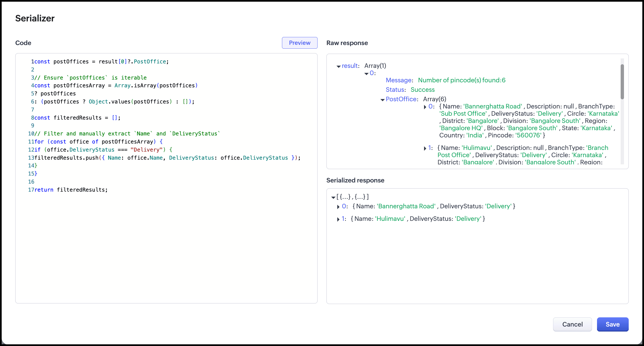Expand serialized item 0 Bannerghatta Road

click(338, 207)
